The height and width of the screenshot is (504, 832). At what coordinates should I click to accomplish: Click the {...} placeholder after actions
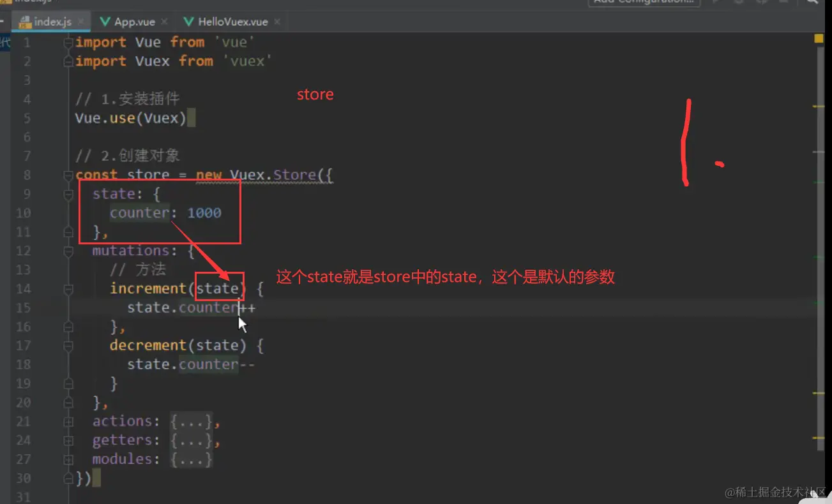click(191, 422)
